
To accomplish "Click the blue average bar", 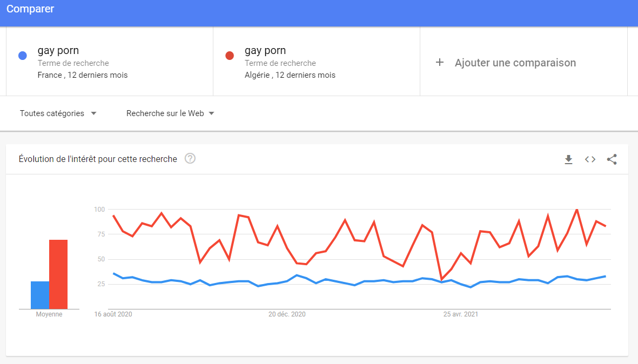I will [x=40, y=295].
